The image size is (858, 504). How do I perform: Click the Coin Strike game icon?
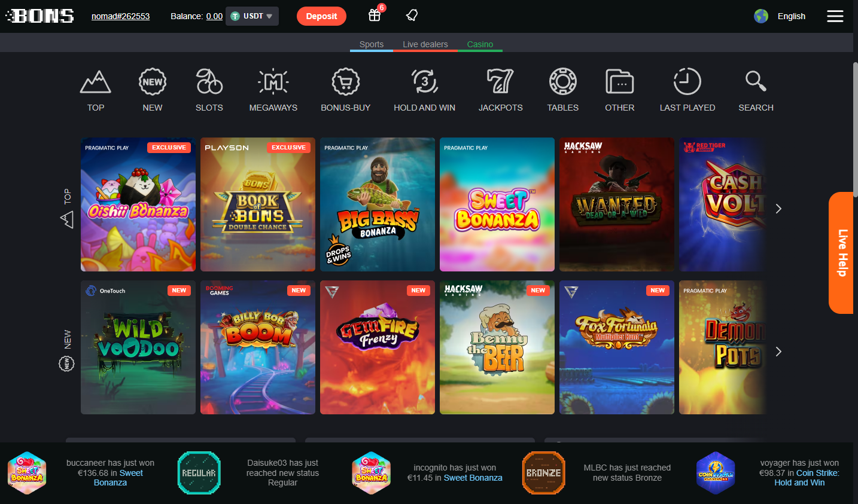click(716, 473)
